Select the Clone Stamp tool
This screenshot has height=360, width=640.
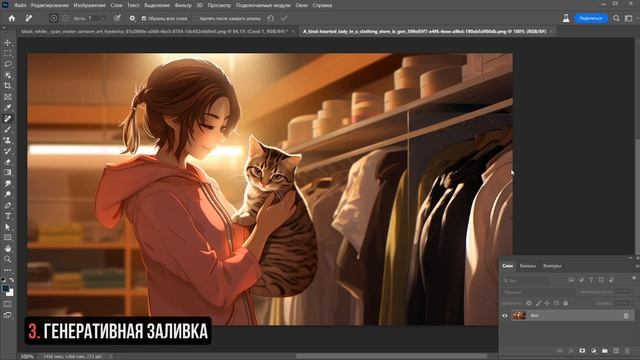tap(8, 140)
